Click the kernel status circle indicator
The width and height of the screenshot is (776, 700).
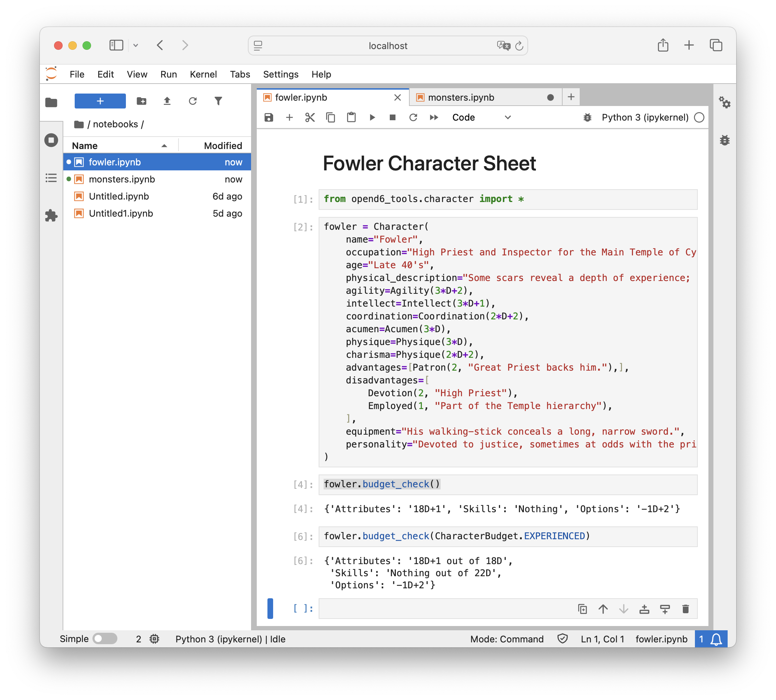tap(699, 117)
